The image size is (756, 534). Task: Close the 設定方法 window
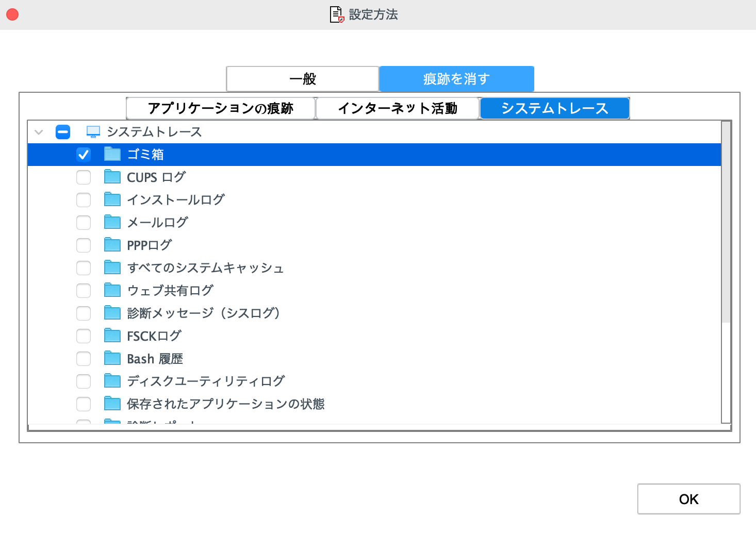[12, 14]
